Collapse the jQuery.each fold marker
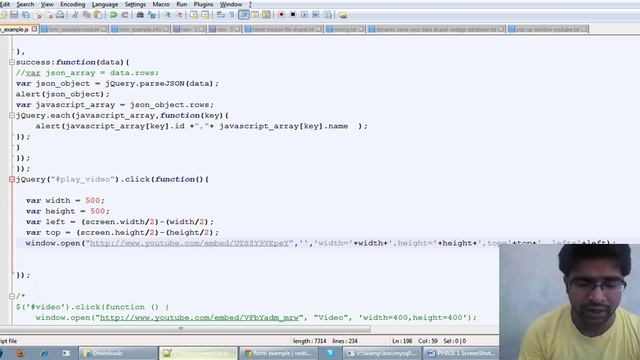This screenshot has height=360, width=640. [12, 116]
